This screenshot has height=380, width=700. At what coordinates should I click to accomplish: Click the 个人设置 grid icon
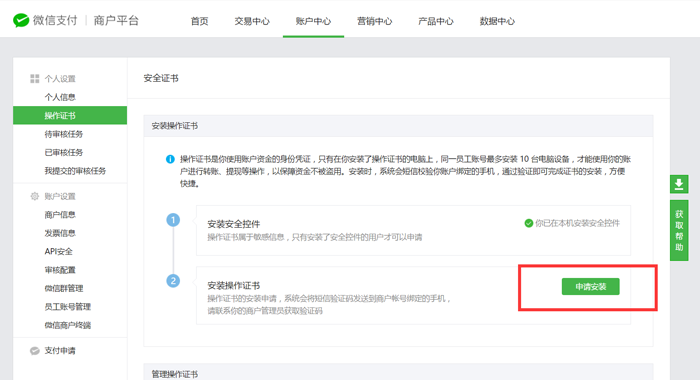click(34, 79)
